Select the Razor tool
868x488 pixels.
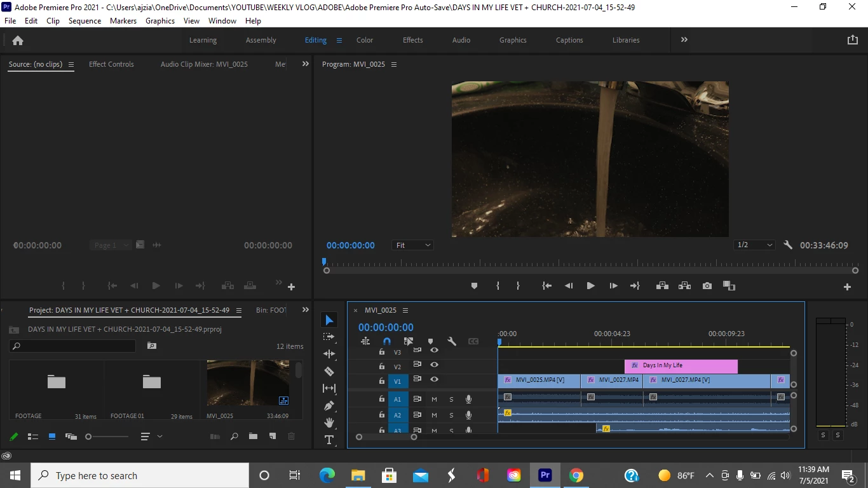pyautogui.click(x=329, y=371)
